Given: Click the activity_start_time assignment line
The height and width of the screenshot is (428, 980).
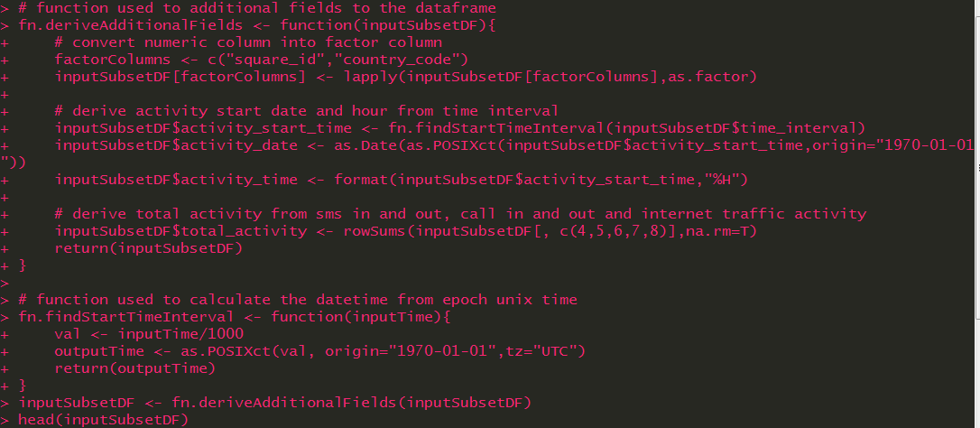Looking at the screenshot, I should [x=460, y=128].
